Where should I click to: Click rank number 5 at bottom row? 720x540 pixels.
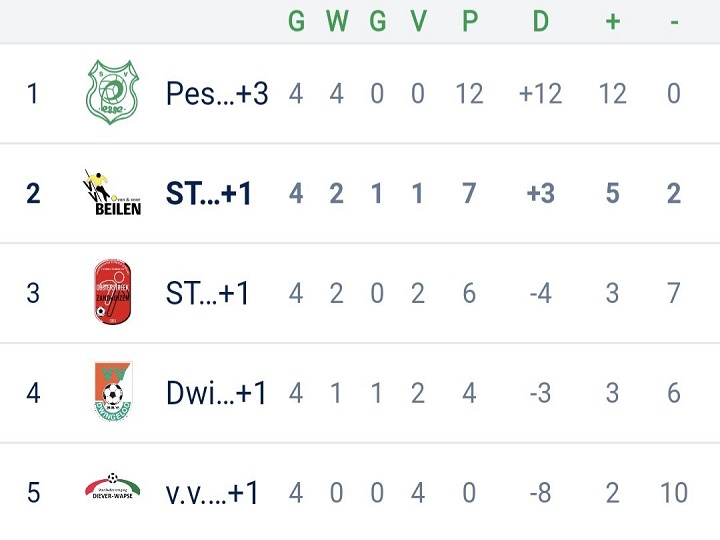point(34,493)
